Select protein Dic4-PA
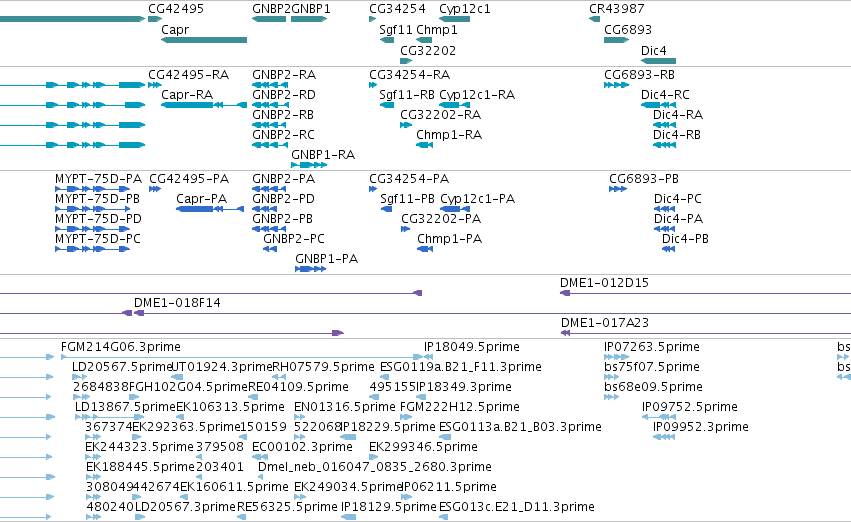 tap(678, 219)
